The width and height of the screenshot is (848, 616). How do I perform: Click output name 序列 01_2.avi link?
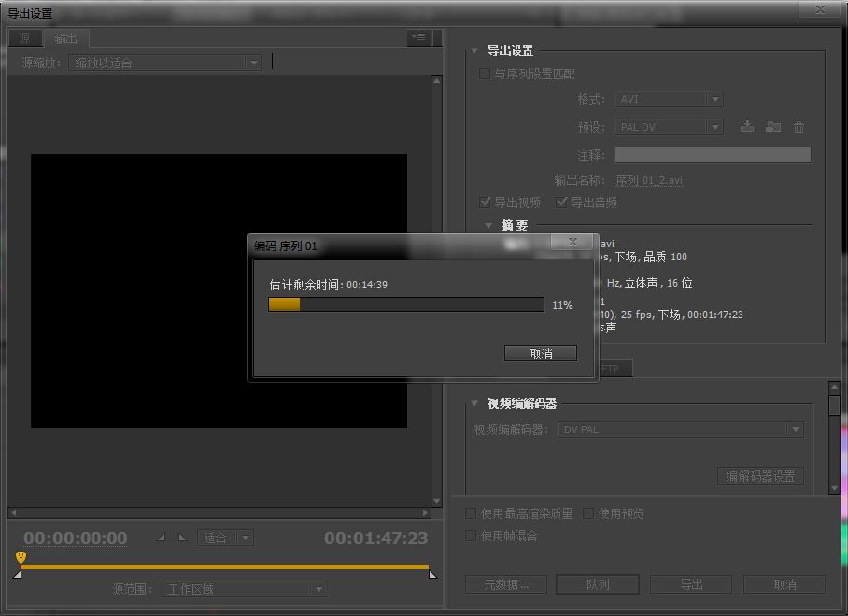pos(649,180)
